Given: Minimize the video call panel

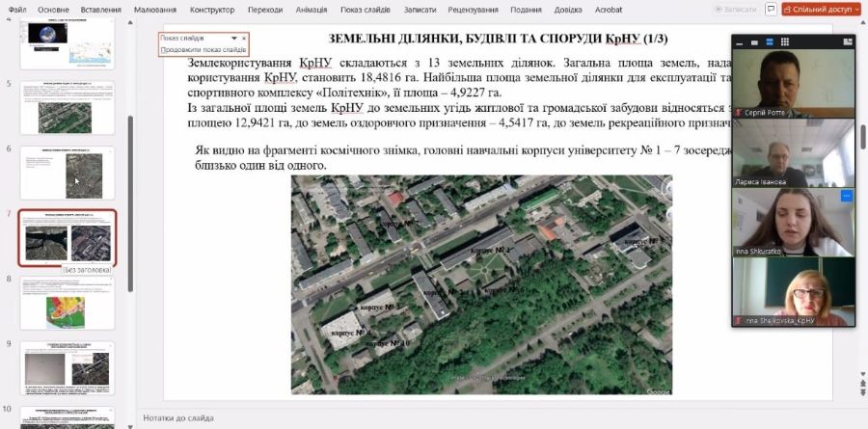Looking at the screenshot, I should point(740,42).
